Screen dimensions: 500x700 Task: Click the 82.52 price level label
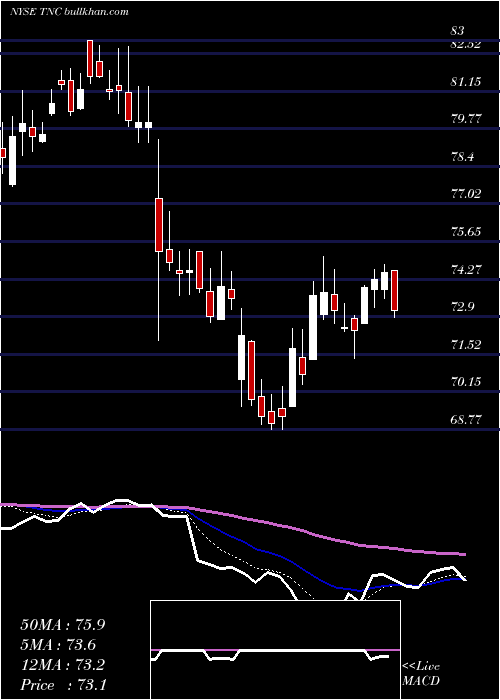pyautogui.click(x=465, y=44)
